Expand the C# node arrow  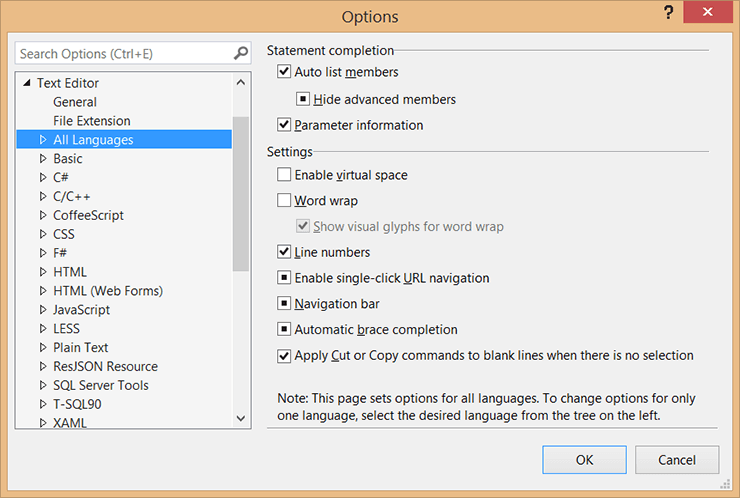pyautogui.click(x=43, y=177)
